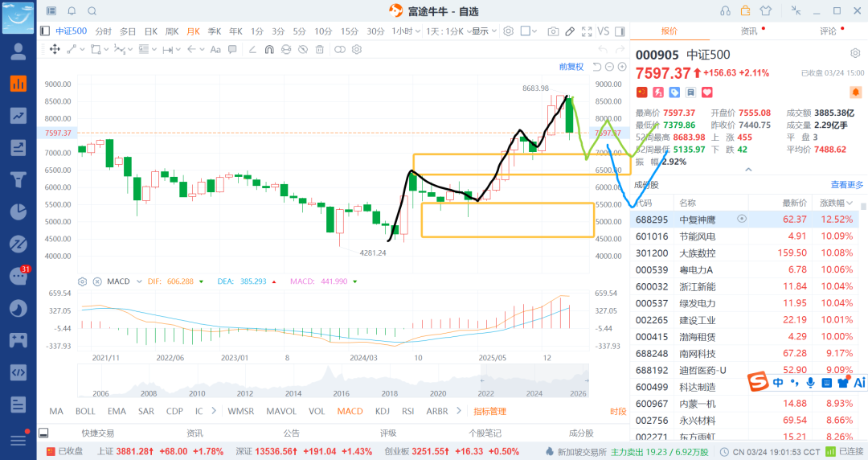Enable the magnet snap tool
Image resolution: width=868 pixels, height=460 pixels.
tap(269, 49)
